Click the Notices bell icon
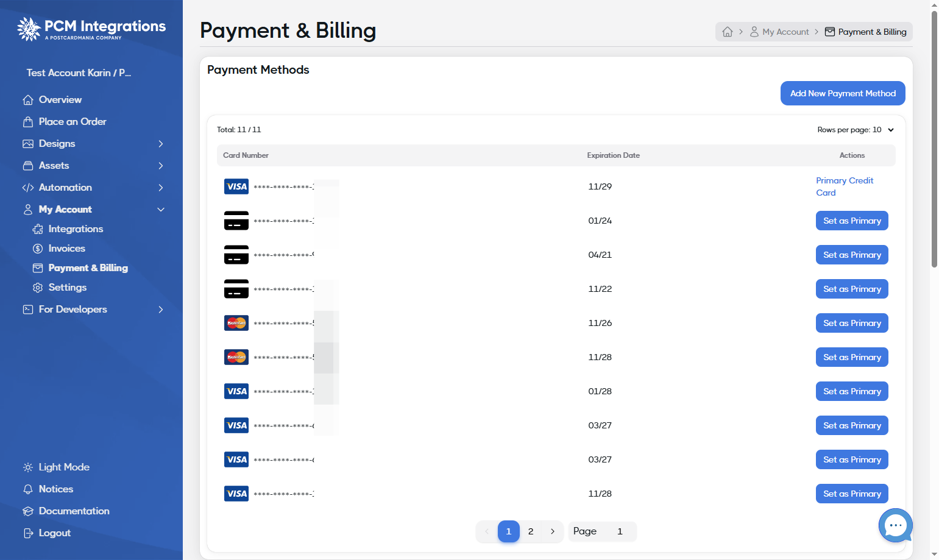This screenshot has width=939, height=560. [28, 489]
